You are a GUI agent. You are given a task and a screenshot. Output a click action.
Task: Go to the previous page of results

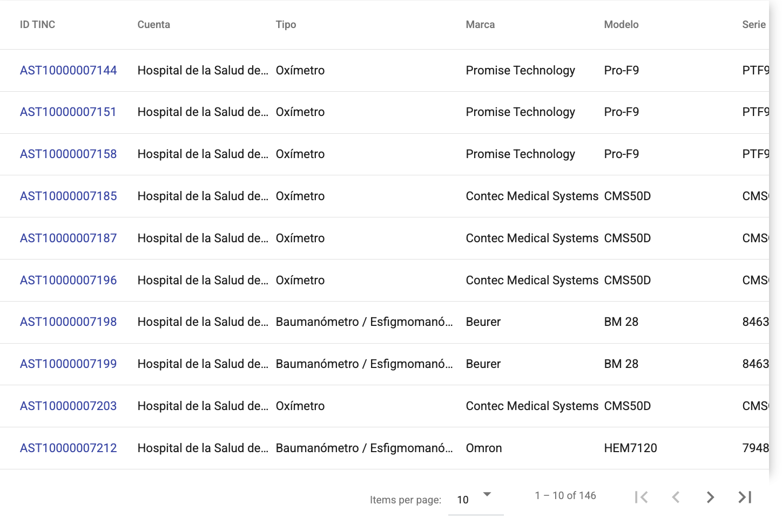click(676, 497)
